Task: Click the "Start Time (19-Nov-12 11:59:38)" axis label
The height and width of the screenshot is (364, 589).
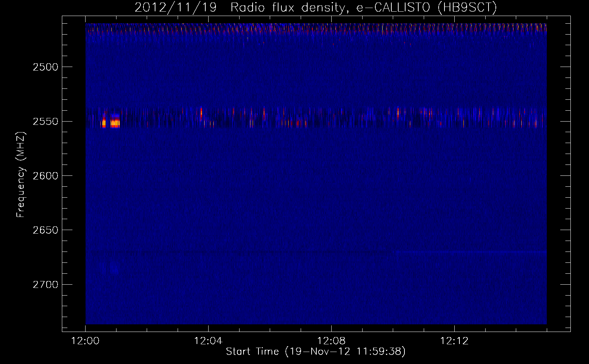Action: tap(316, 352)
